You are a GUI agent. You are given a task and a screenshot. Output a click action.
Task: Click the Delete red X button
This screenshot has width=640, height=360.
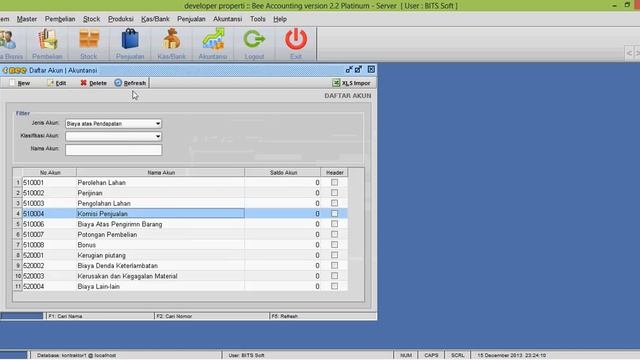coord(93,83)
